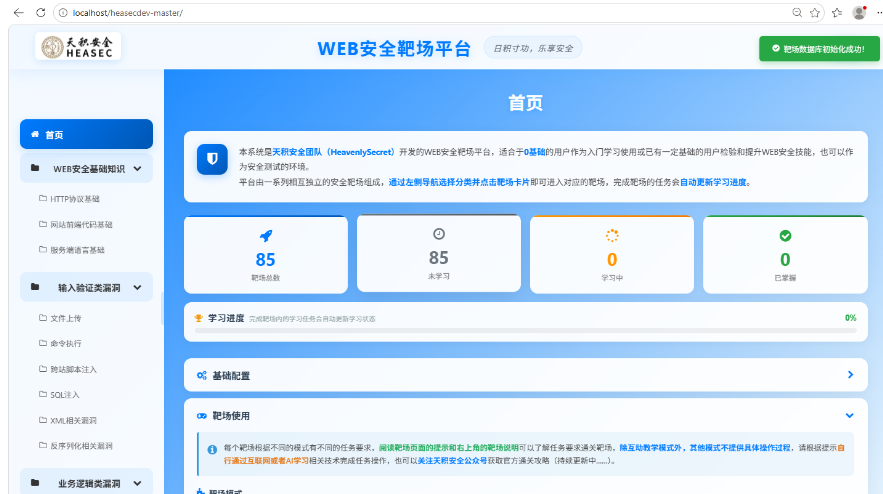Open site info icon in address bar
The image size is (883, 494).
point(63,12)
